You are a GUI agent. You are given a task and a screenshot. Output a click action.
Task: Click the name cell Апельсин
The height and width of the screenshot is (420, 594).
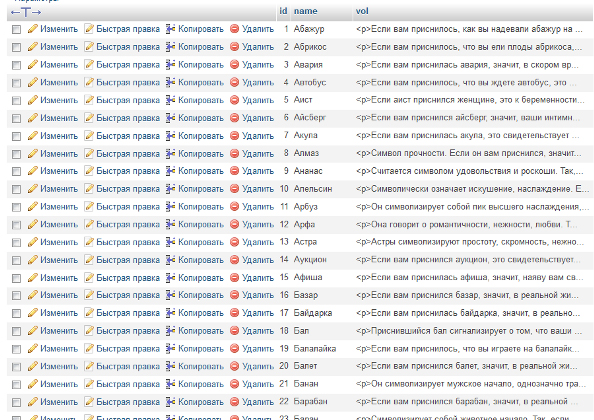(x=313, y=189)
